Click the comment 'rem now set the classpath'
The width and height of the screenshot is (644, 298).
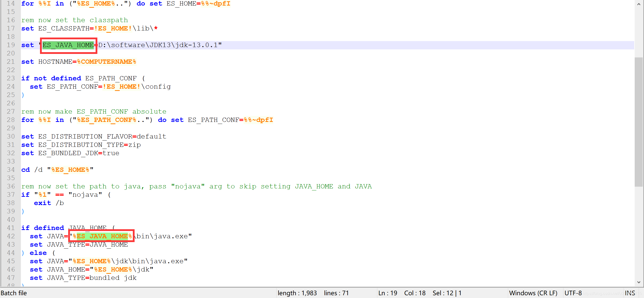(x=74, y=20)
